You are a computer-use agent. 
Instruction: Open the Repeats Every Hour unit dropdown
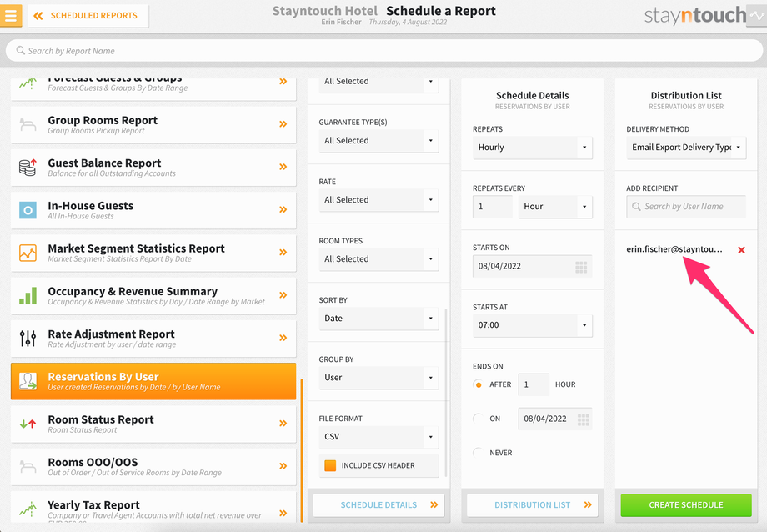[x=555, y=207]
